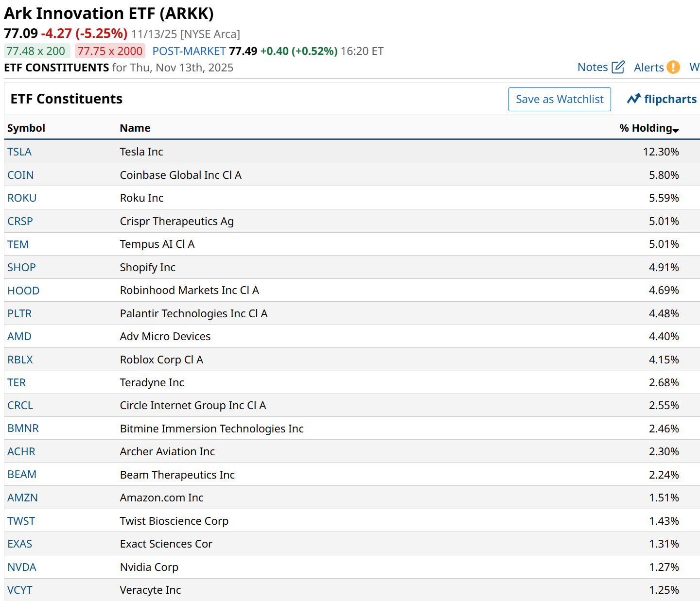Open PLTR symbol link
700x601 pixels.
pyautogui.click(x=19, y=313)
